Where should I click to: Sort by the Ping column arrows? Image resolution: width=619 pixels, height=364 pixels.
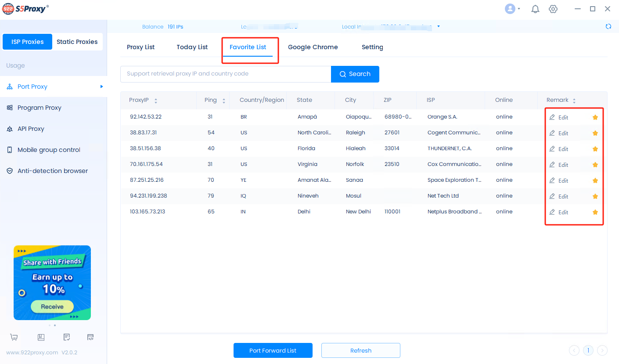[224, 101]
